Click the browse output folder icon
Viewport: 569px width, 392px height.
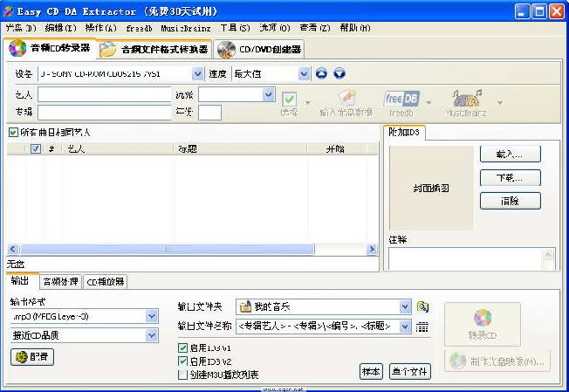tap(422, 307)
